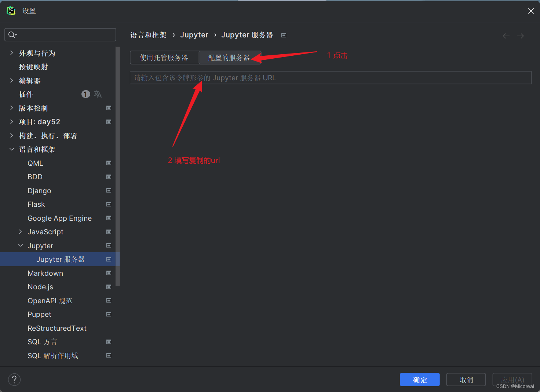
Task: Click the translation icon beside 插件
Action: (98, 94)
